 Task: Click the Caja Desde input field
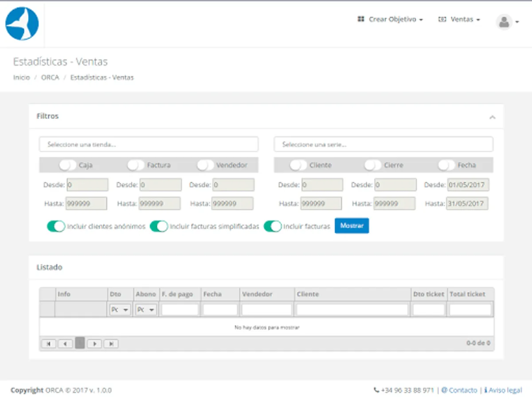click(x=87, y=185)
